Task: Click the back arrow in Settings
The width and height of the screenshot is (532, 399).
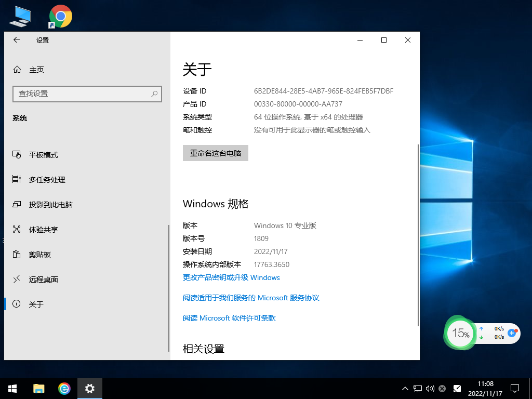Action: [x=16, y=40]
